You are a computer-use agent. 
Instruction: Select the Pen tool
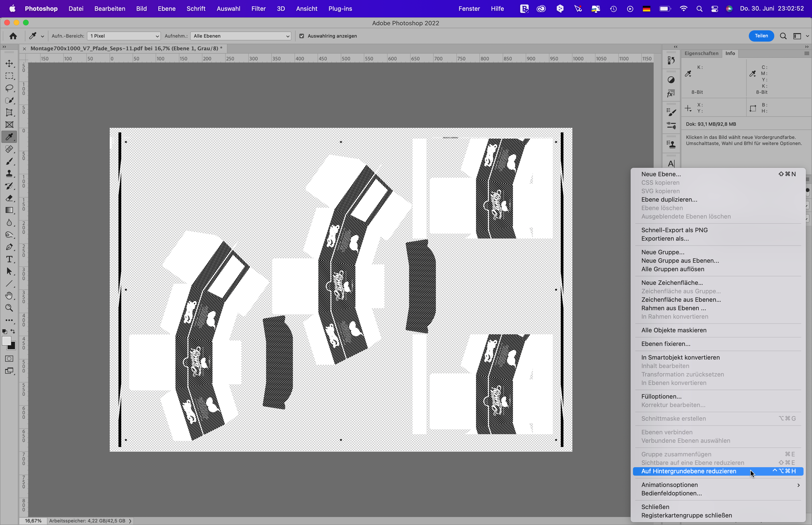9,247
